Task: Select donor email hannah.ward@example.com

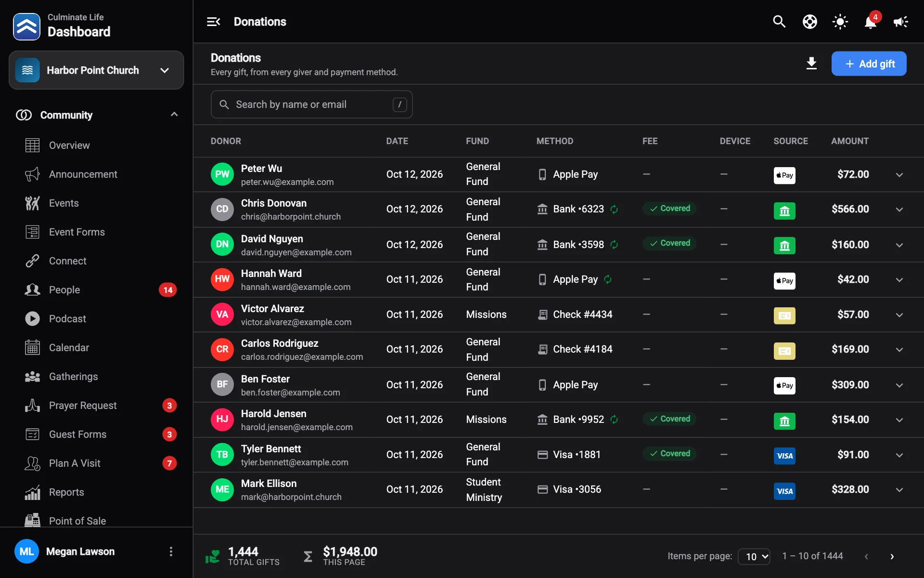Action: [x=295, y=287]
